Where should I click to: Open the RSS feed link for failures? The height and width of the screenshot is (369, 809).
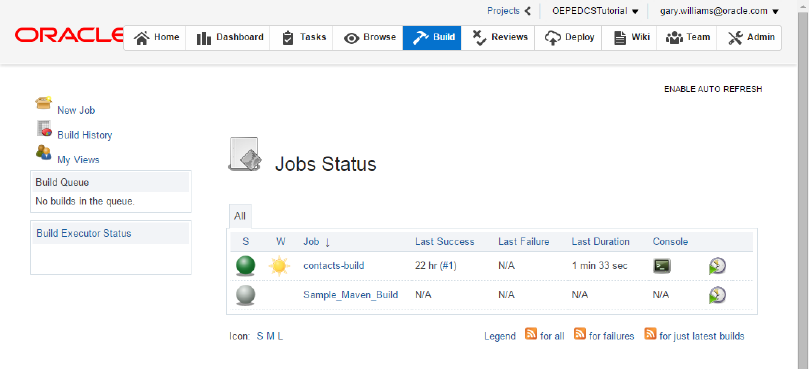(611, 336)
